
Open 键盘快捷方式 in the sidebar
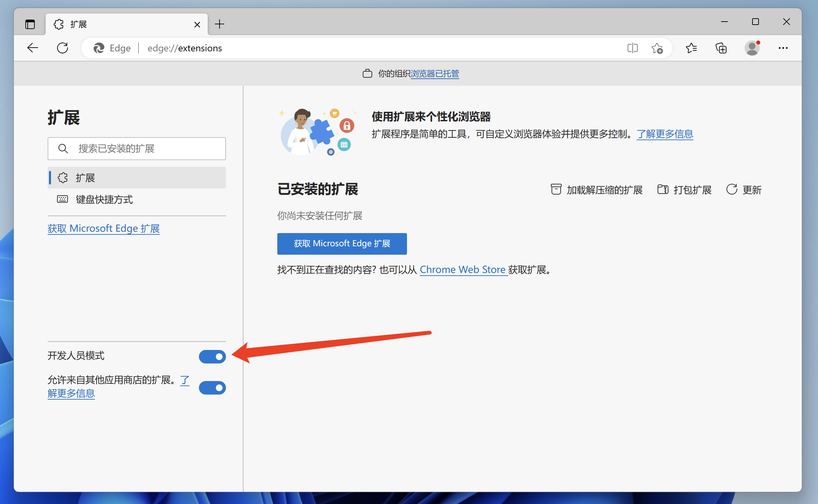pos(104,199)
